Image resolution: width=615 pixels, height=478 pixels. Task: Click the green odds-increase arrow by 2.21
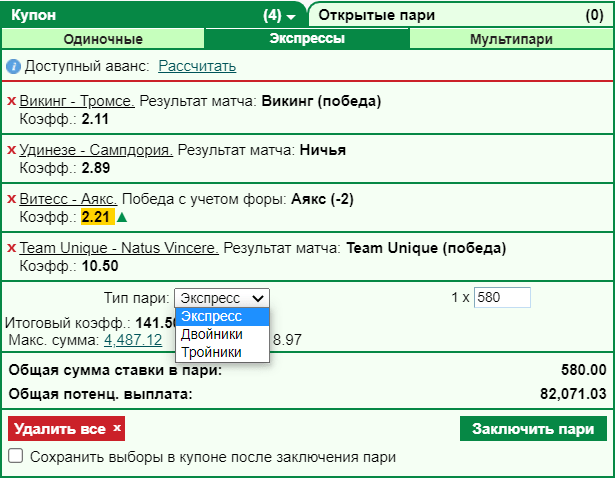point(122,217)
